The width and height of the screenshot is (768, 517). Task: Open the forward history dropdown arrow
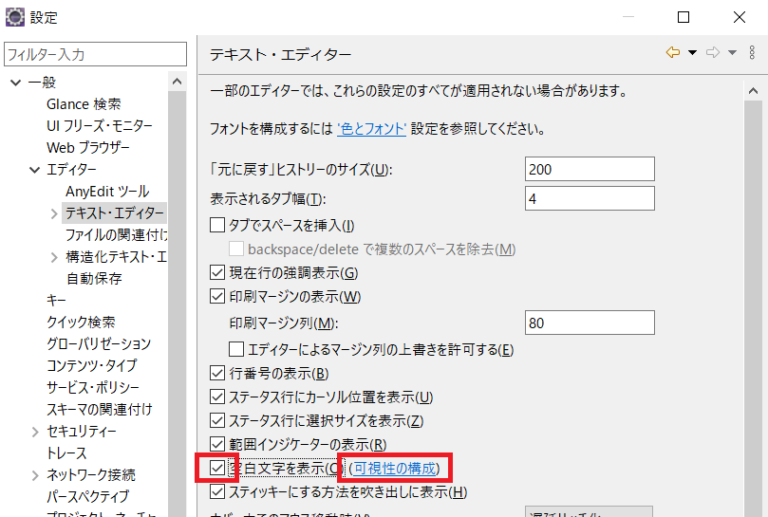click(x=732, y=53)
